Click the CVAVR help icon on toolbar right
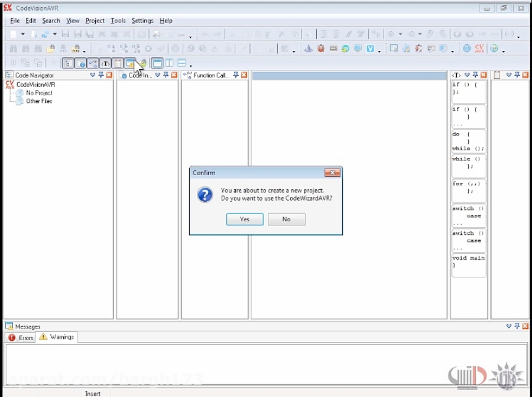Screen dimensions: 532x397 point(479,49)
